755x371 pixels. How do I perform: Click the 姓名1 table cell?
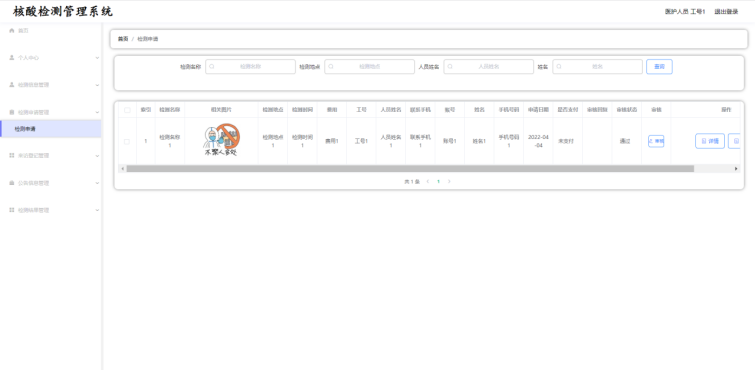(479, 141)
